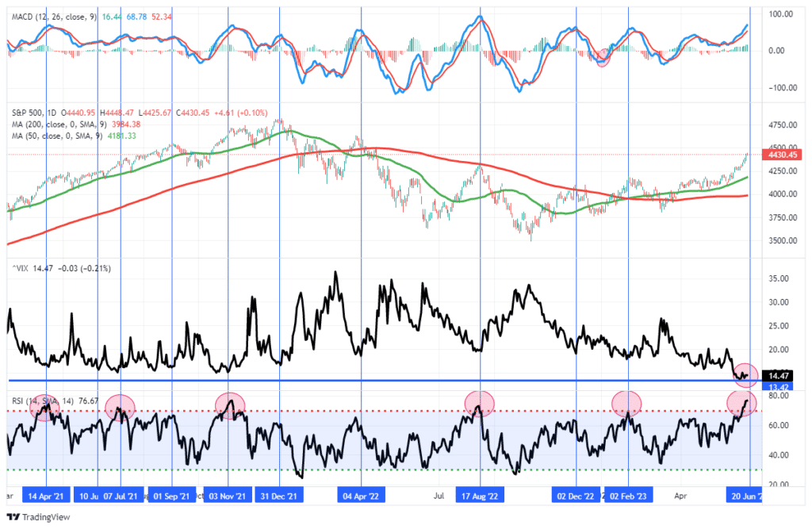Click 100.00 on the MACD scale
Image resolution: width=812 pixels, height=529 pixels.
click(x=781, y=14)
